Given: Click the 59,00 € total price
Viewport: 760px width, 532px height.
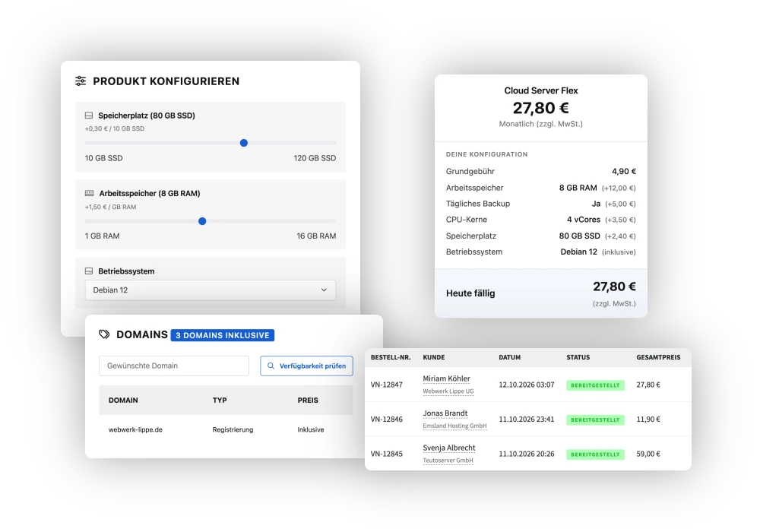Looking at the screenshot, I should 648,454.
